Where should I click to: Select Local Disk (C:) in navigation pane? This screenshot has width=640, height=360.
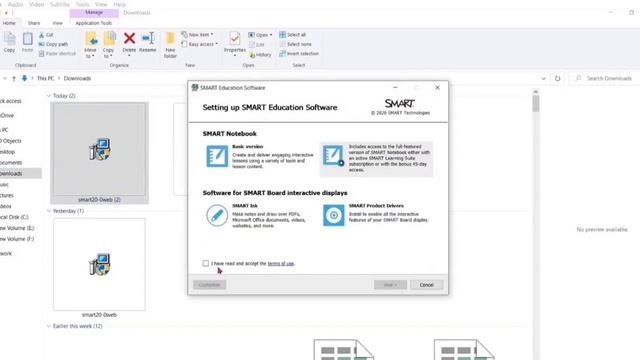(14, 217)
